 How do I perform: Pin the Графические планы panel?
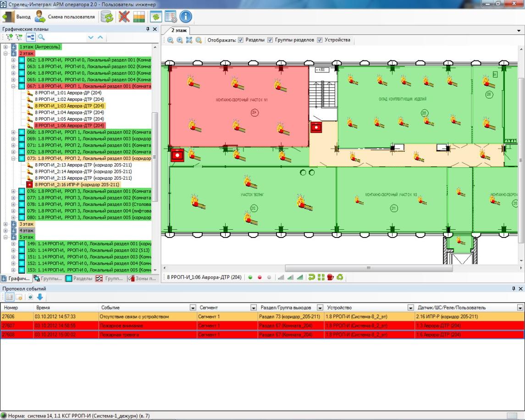click(x=148, y=29)
